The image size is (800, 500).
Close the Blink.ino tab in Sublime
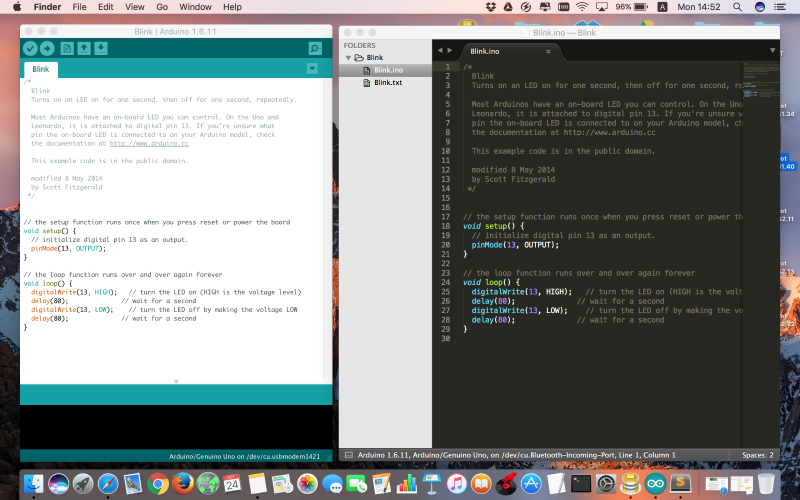click(548, 52)
